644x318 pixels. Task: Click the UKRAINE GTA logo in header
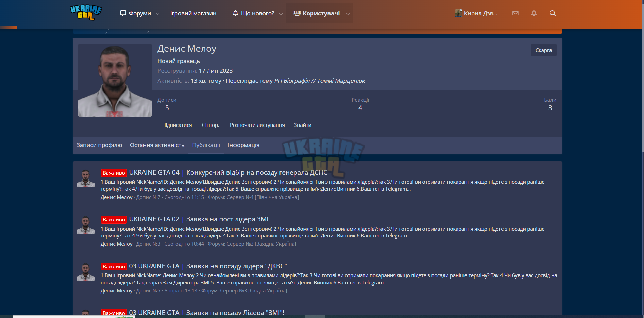pos(86,13)
